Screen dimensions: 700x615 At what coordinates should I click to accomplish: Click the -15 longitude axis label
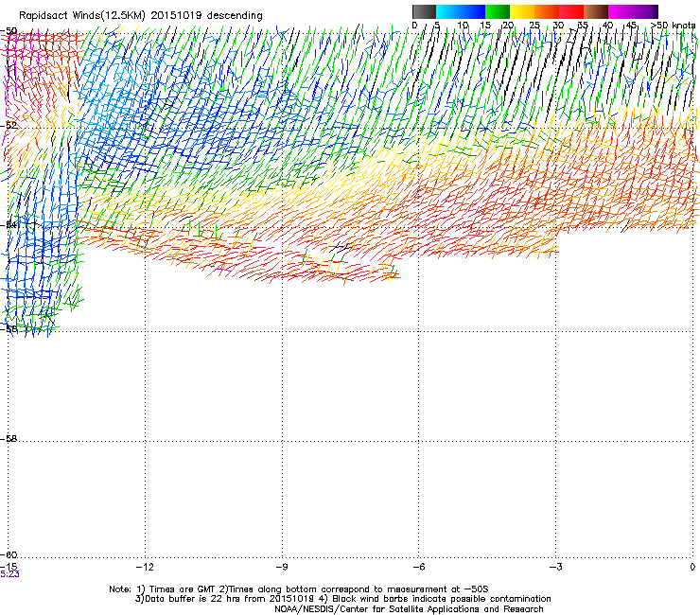tap(9, 567)
